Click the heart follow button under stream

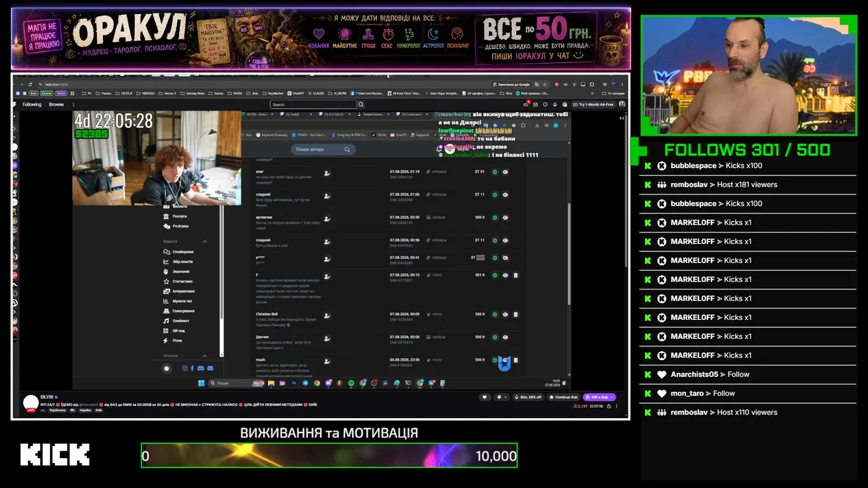(484, 397)
